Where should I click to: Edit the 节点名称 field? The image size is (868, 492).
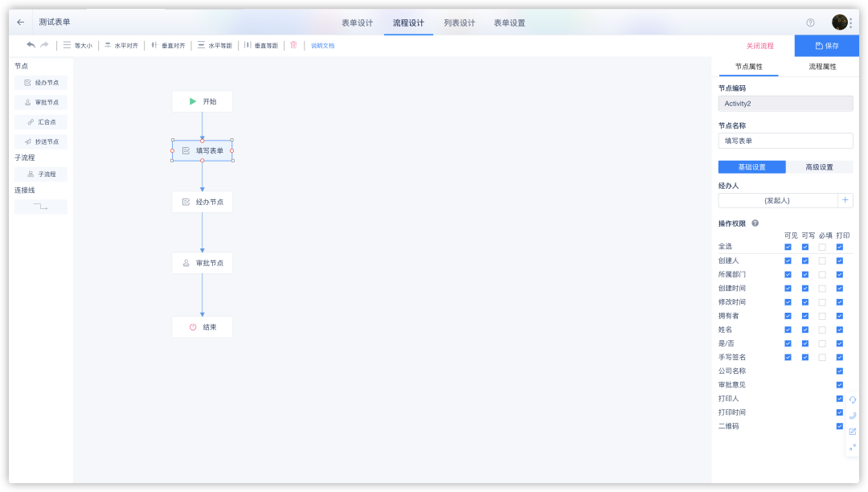click(x=785, y=141)
